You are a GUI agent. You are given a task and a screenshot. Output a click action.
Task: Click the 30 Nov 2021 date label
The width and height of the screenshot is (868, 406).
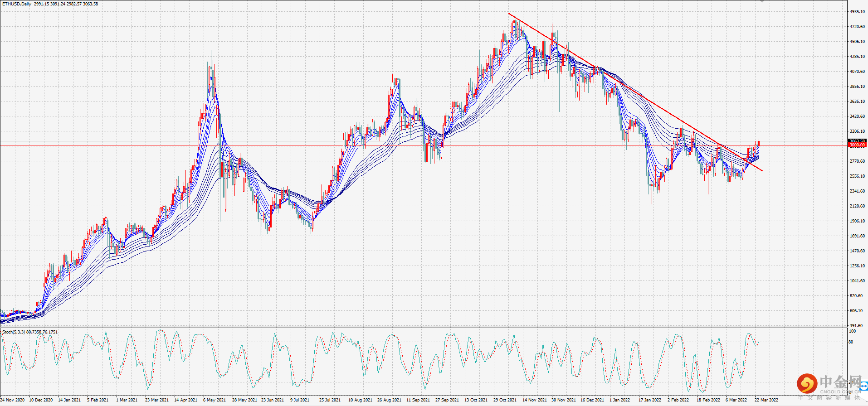[x=564, y=400]
